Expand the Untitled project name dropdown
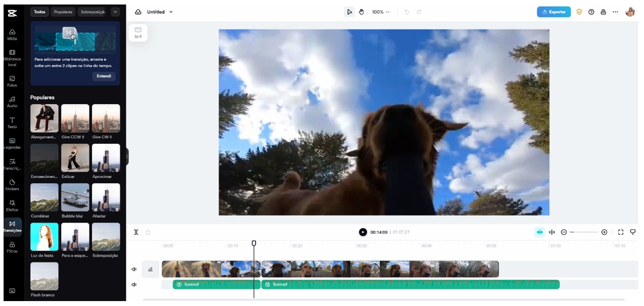The height and width of the screenshot is (306, 644). click(x=171, y=12)
